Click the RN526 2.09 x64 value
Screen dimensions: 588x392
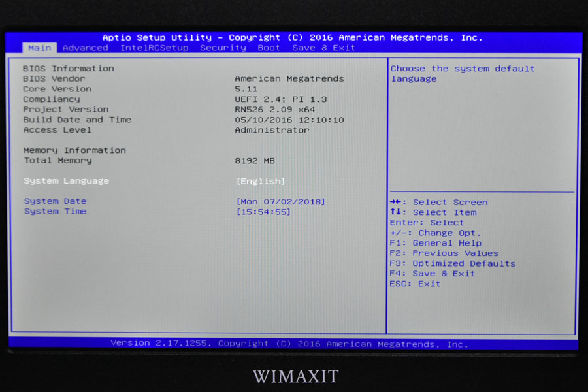coord(274,110)
